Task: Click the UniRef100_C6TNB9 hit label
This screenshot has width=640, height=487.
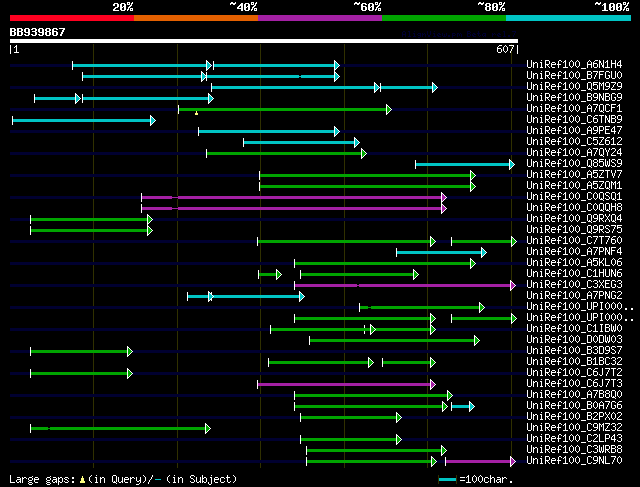Action: tap(574, 119)
